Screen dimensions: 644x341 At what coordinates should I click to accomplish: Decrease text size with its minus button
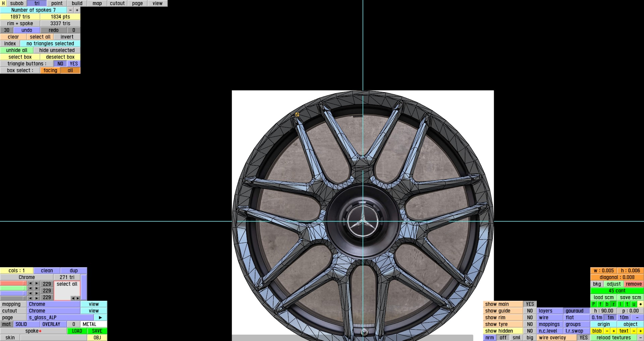[634, 331]
